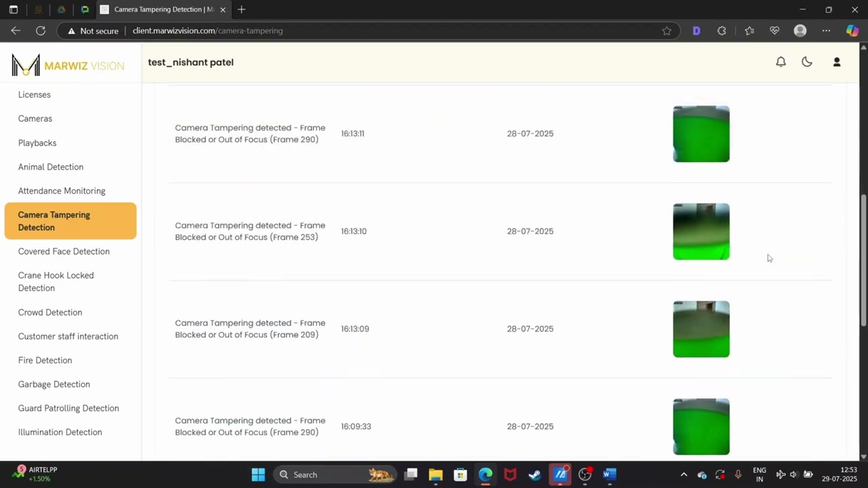
Task: Open Fire Detection page
Action: click(45, 361)
